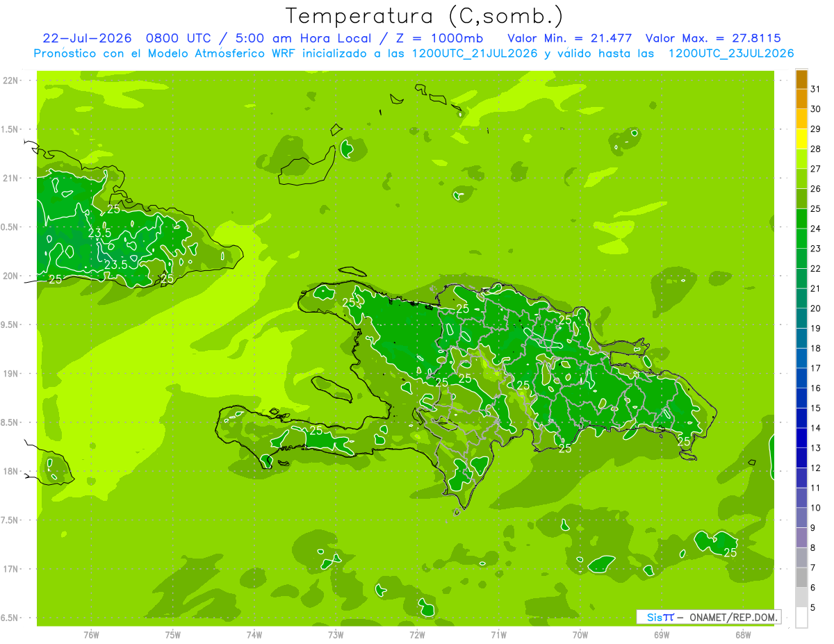Image resolution: width=834 pixels, height=644 pixels.
Task: Click the "71W" longitude axis label
Action: click(x=498, y=635)
